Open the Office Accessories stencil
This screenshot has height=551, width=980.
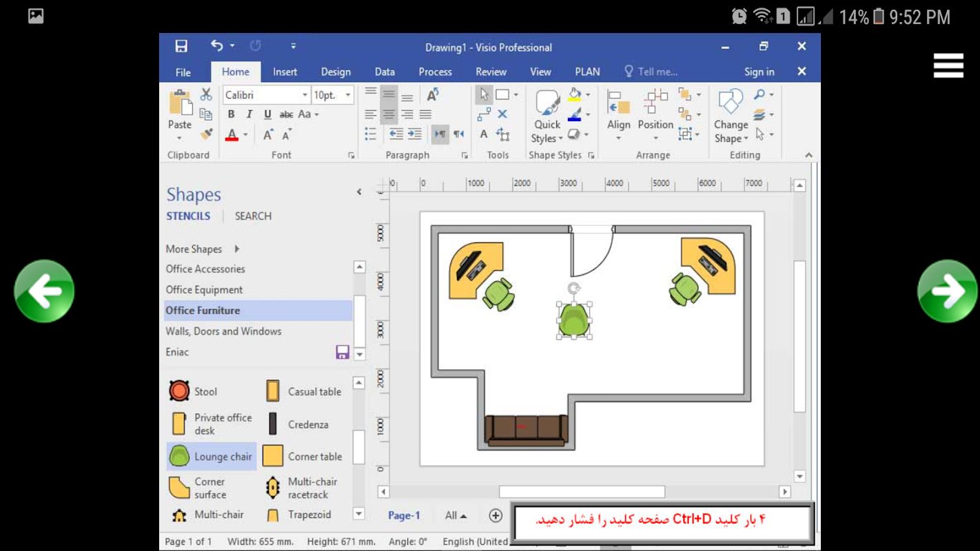point(205,269)
